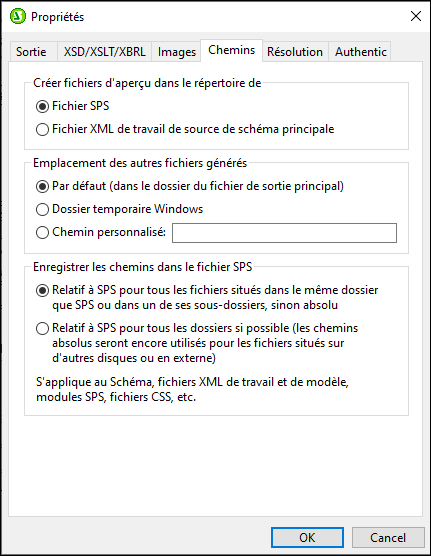This screenshot has width=431, height=556.
Task: Choose relative for all folders if possible
Action: pos(42,328)
